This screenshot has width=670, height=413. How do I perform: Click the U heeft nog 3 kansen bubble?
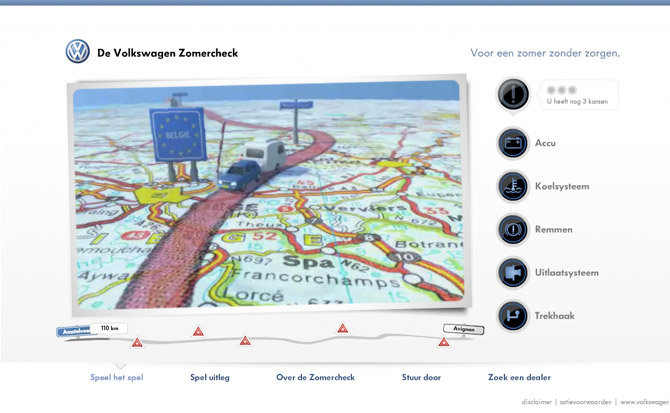(579, 95)
